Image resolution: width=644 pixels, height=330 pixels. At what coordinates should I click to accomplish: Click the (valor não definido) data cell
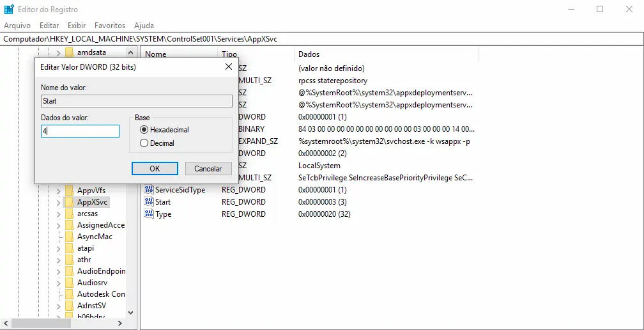[x=332, y=68]
